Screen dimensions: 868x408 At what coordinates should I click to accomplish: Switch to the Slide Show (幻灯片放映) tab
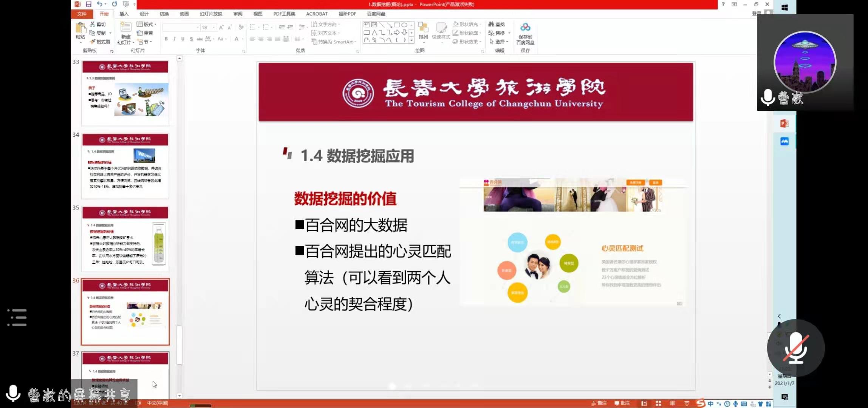point(211,14)
